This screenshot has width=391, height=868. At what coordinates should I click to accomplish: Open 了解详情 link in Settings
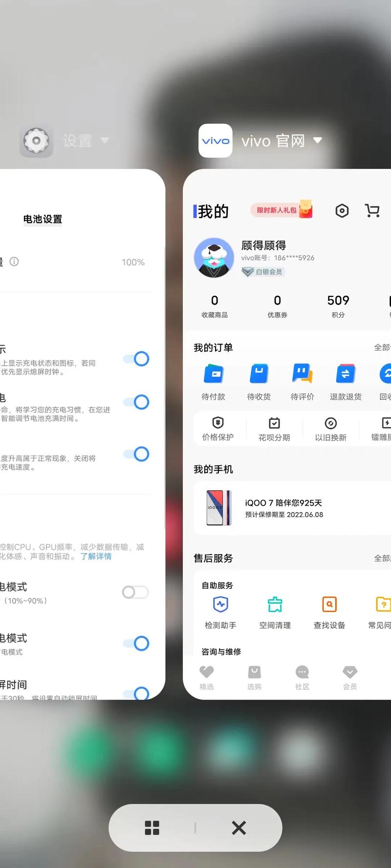coord(96,557)
